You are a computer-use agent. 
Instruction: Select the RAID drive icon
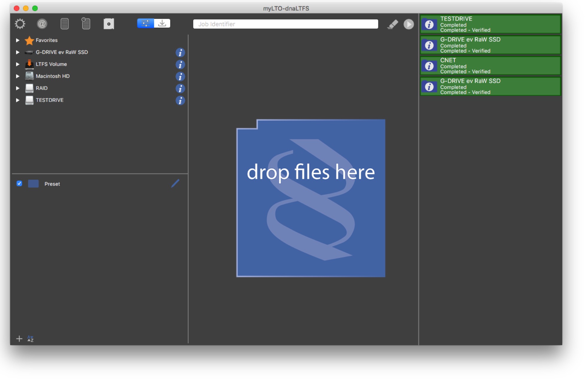coord(29,88)
